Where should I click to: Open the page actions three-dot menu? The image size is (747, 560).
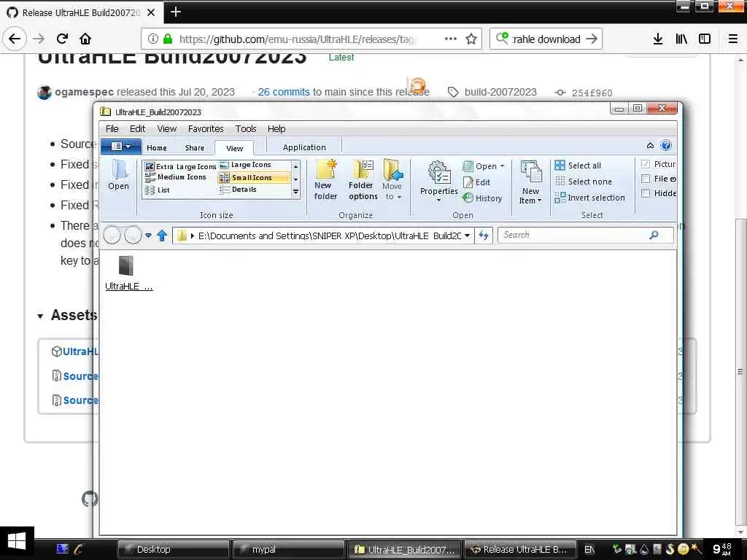pos(451,39)
